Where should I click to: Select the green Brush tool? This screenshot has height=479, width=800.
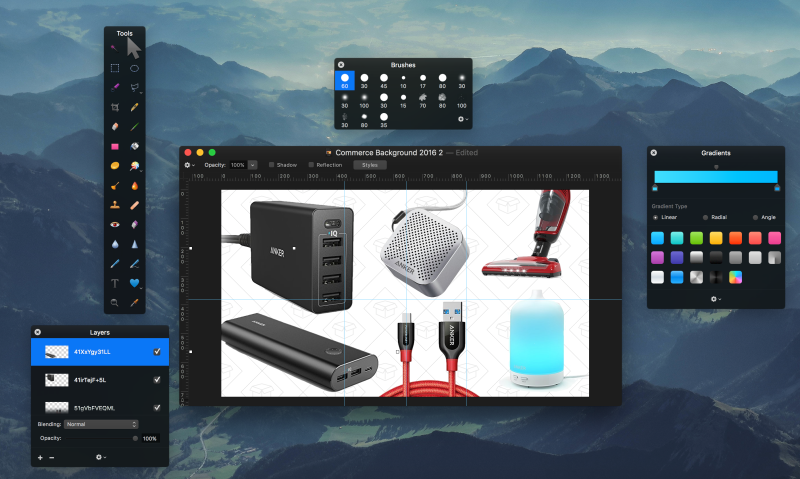pyautogui.click(x=134, y=127)
